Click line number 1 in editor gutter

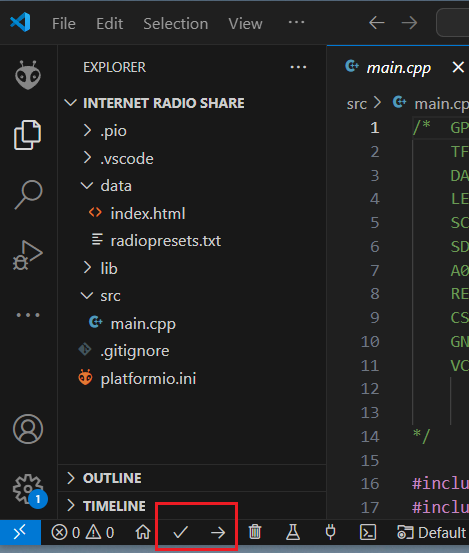(x=374, y=128)
